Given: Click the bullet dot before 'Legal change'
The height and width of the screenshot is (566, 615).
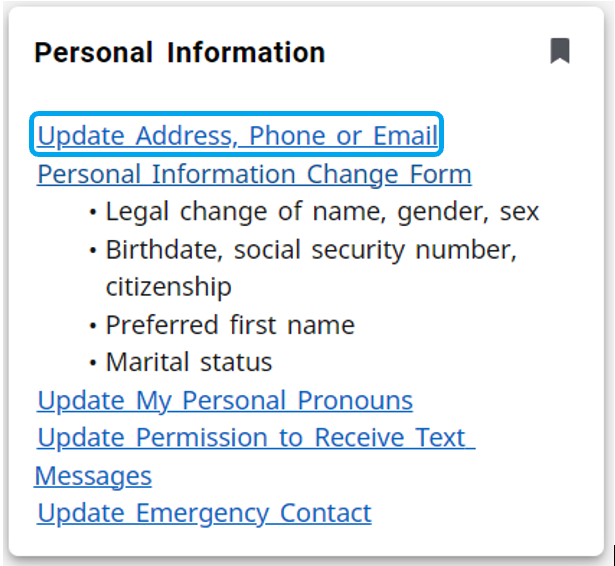Looking at the screenshot, I should pyautogui.click(x=93, y=213).
